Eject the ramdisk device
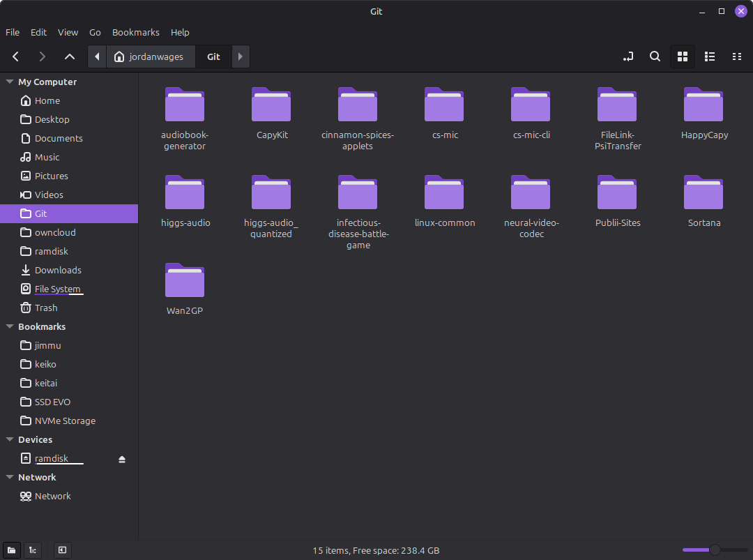 coord(122,459)
